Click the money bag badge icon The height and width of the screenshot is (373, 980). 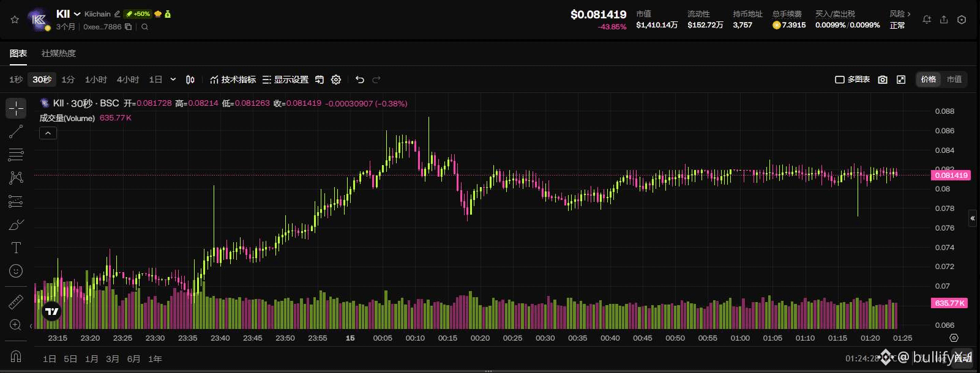point(168,13)
